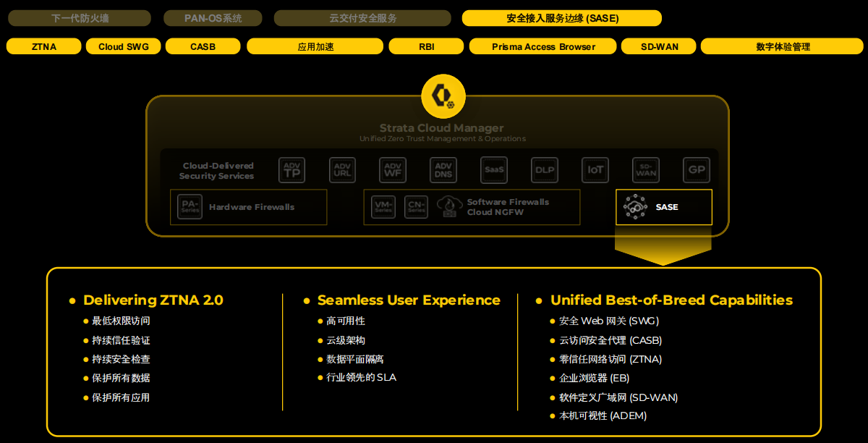Image resolution: width=868 pixels, height=443 pixels.
Task: Click the Cloud NGFW cloud icon
Action: coord(450,207)
